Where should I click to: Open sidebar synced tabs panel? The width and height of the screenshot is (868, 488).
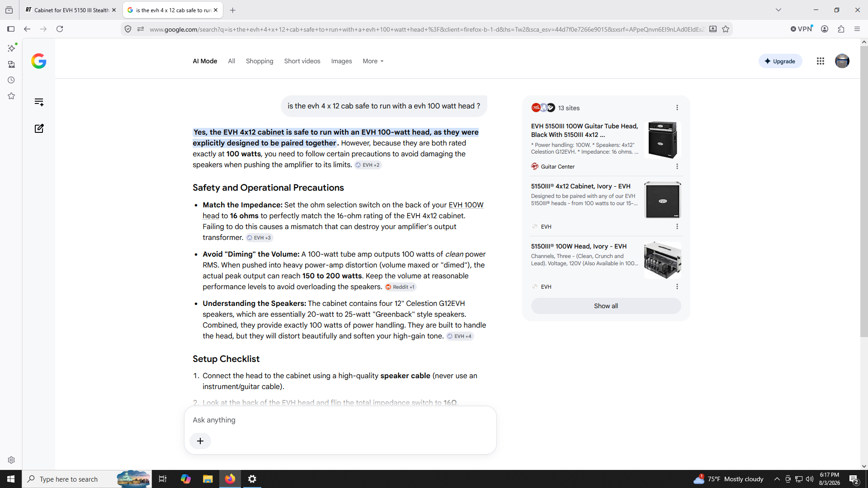click(11, 64)
